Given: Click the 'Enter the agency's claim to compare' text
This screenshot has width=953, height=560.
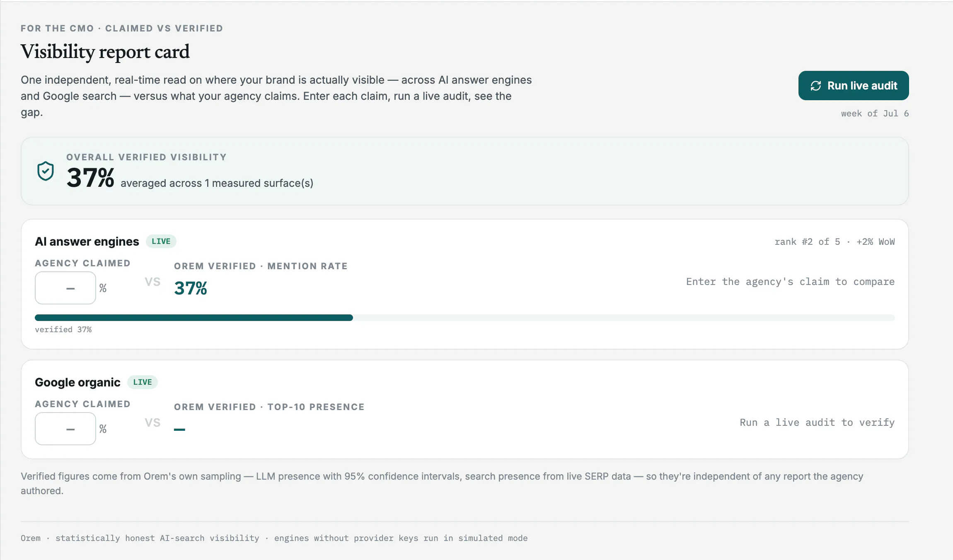Looking at the screenshot, I should point(790,282).
